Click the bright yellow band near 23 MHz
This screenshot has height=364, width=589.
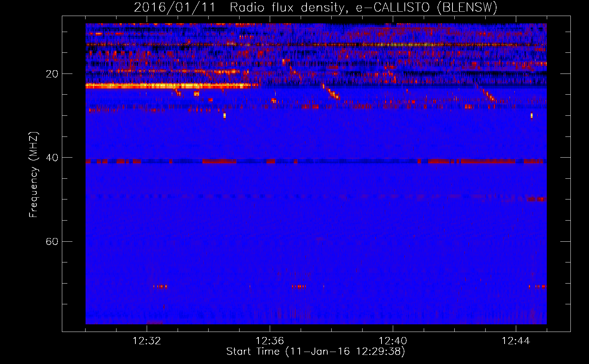[172, 86]
